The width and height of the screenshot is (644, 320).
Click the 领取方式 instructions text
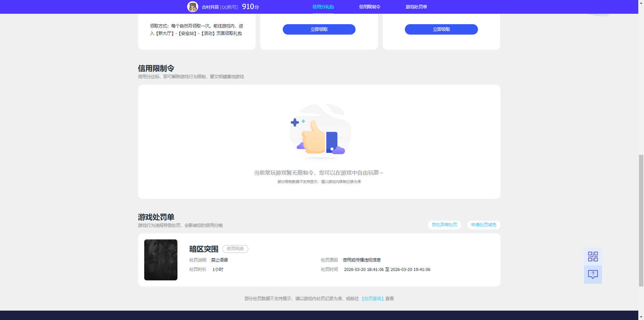pyautogui.click(x=197, y=30)
